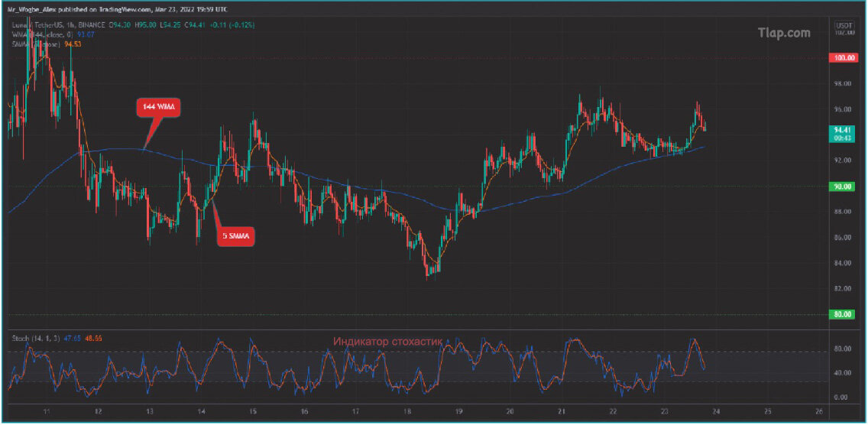868x425 pixels.
Task: Click the 82.00 price axis tick
Action: [x=843, y=288]
